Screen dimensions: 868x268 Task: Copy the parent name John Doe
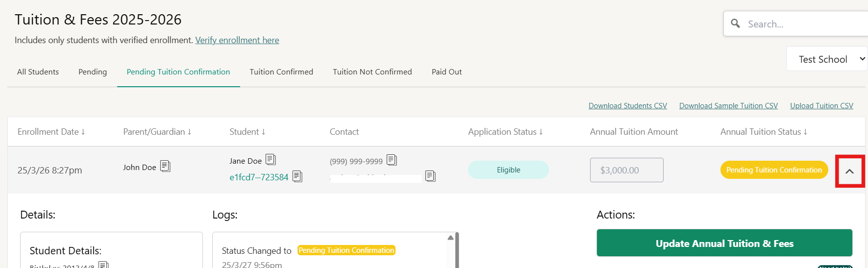[165, 167]
